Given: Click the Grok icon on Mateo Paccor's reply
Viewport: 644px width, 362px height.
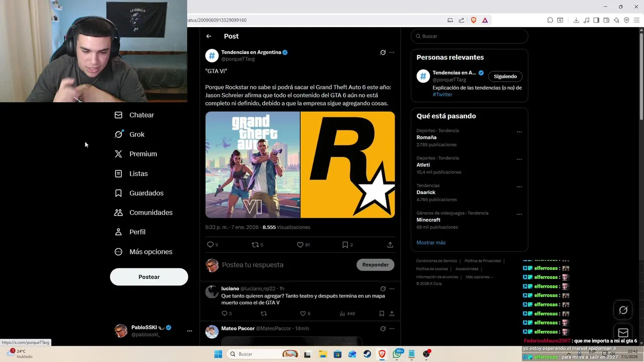Looking at the screenshot, I should (383, 328).
